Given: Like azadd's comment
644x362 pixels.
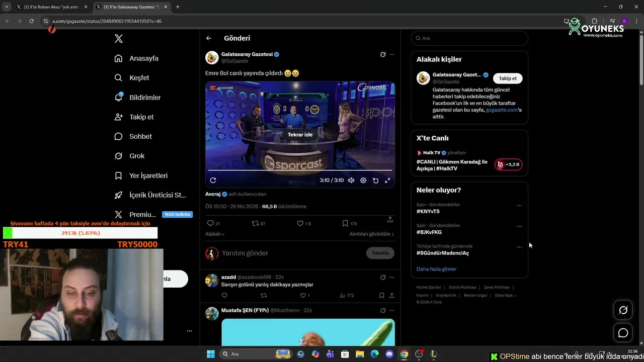Looking at the screenshot, I should (305, 296).
